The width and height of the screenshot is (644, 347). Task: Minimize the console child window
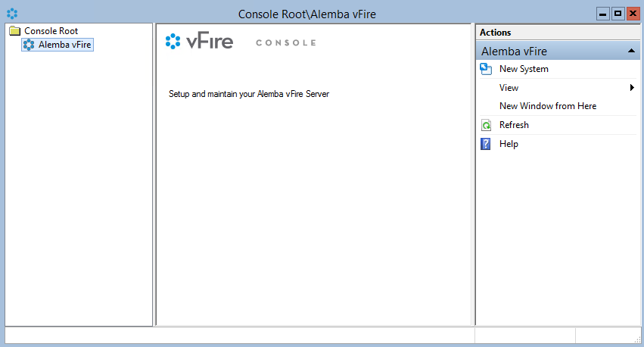(603, 14)
